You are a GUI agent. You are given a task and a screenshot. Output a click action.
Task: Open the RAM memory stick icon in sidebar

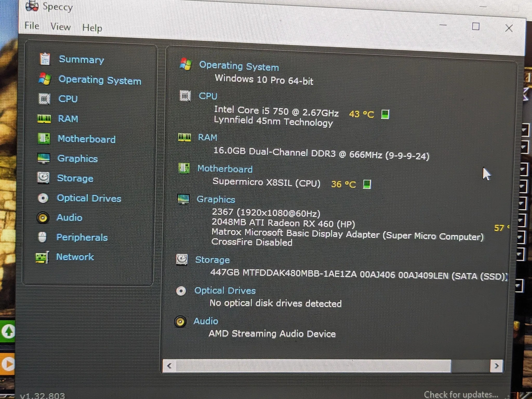click(x=44, y=119)
